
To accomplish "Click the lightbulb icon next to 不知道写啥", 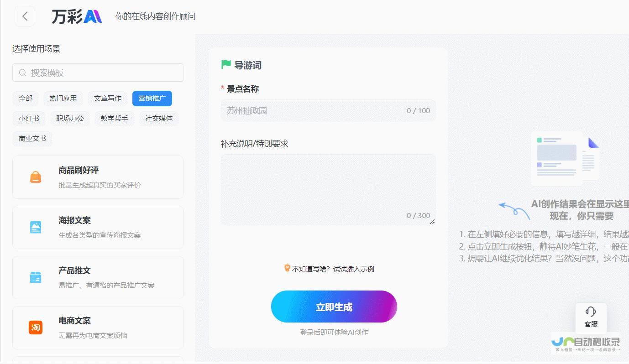I will [287, 268].
